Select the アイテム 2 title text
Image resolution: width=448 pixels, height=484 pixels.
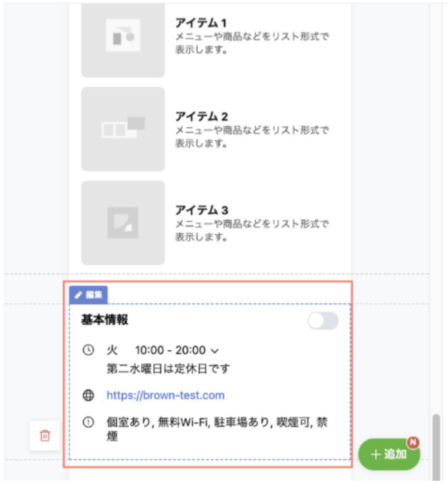pos(202,116)
